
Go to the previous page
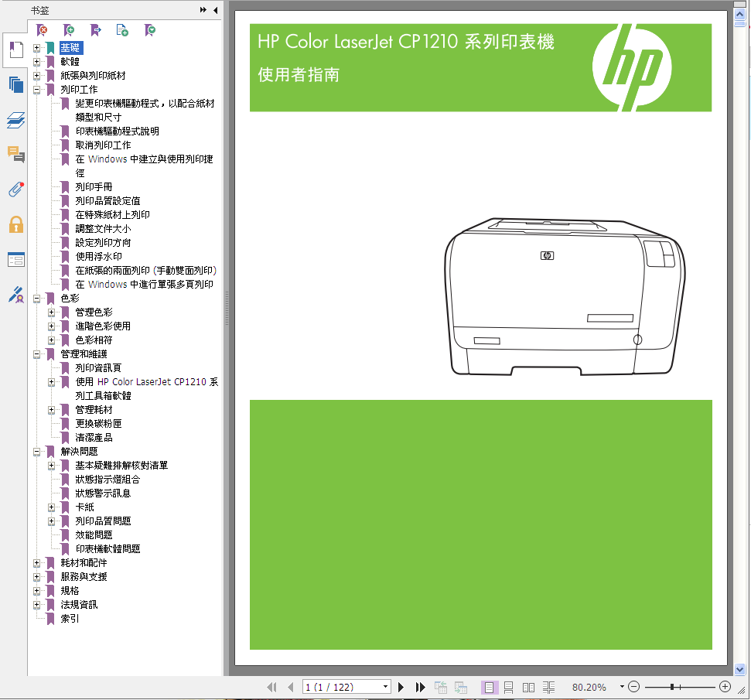[291, 688]
